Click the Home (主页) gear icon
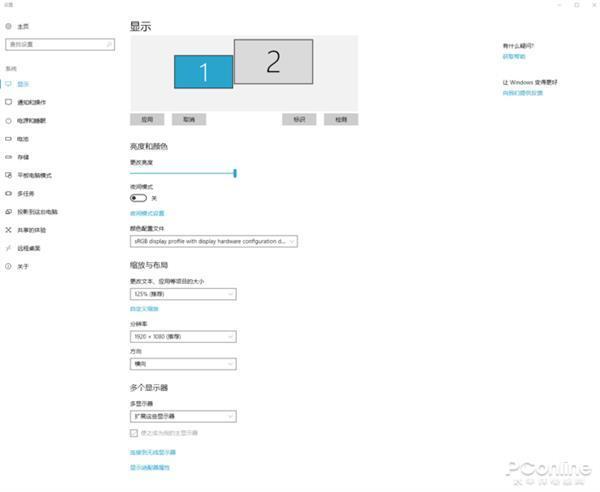 coord(9,27)
